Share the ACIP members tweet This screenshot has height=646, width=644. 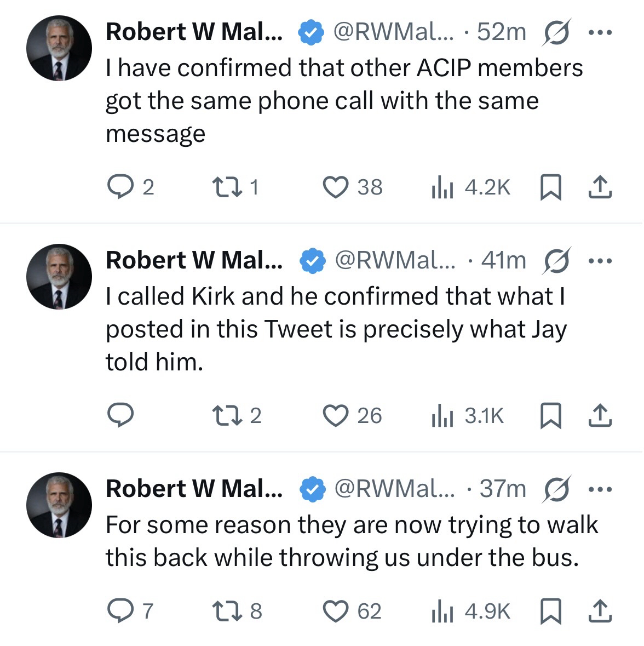(x=600, y=187)
